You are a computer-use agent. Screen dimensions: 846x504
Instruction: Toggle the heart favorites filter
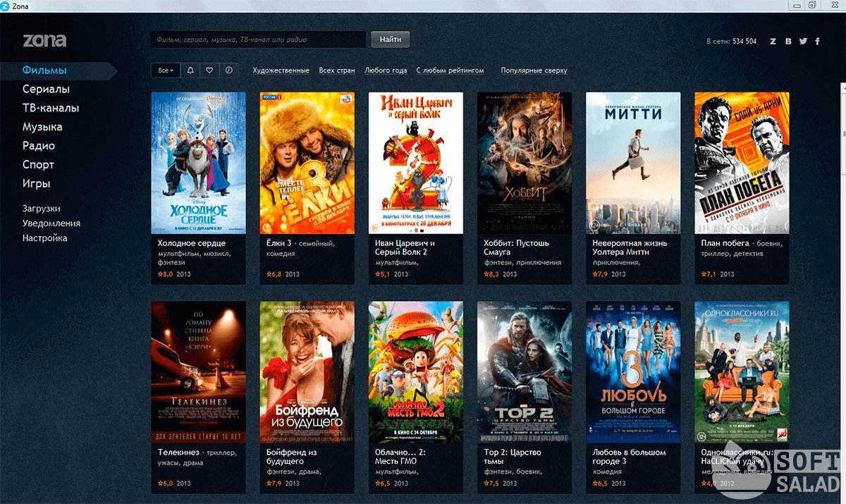[209, 70]
